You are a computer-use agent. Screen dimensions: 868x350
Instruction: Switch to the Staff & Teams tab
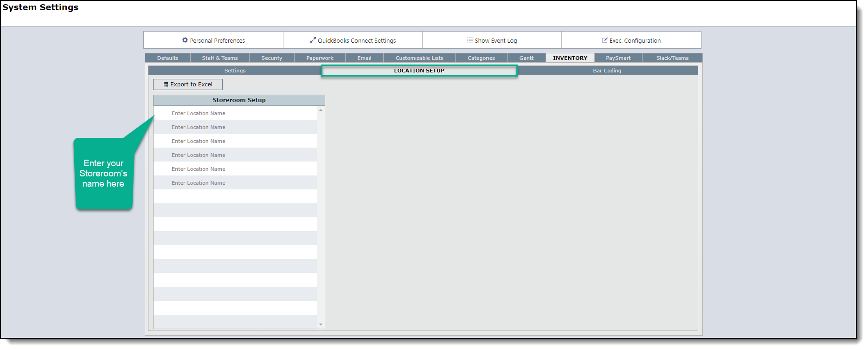click(220, 58)
